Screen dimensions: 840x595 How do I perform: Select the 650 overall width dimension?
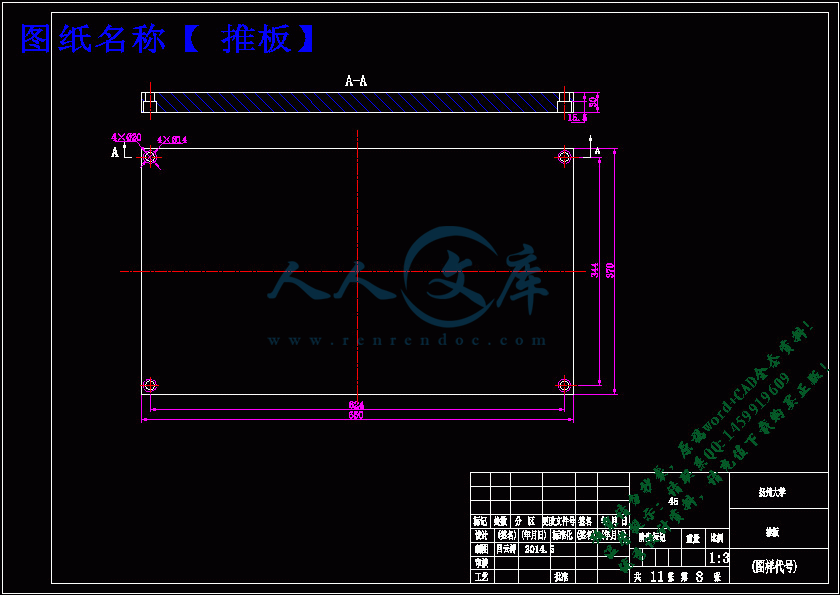(356, 415)
